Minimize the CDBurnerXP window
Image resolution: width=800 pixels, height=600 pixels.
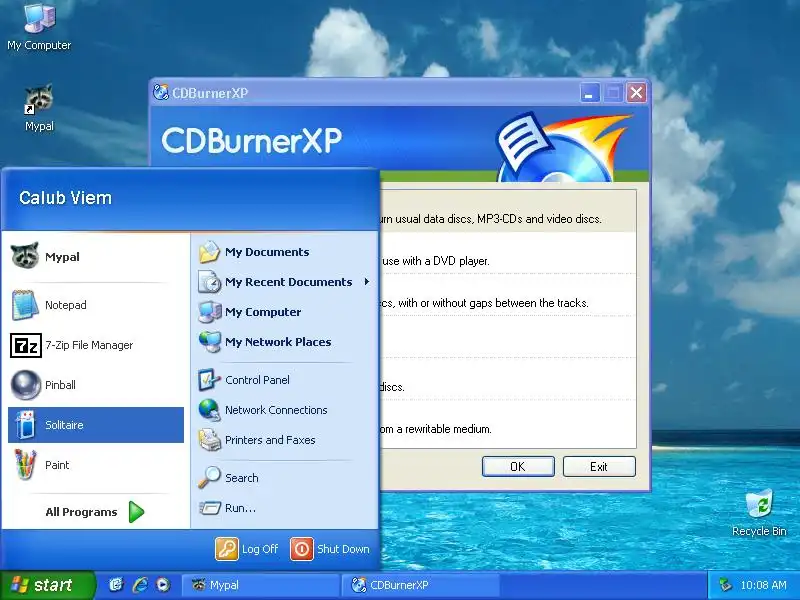589,93
